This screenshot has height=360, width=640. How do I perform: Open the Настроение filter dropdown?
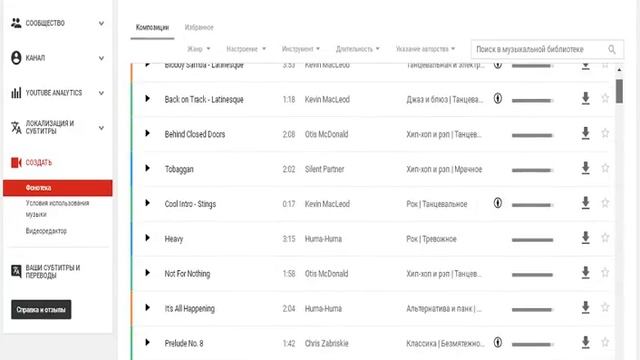click(x=246, y=49)
